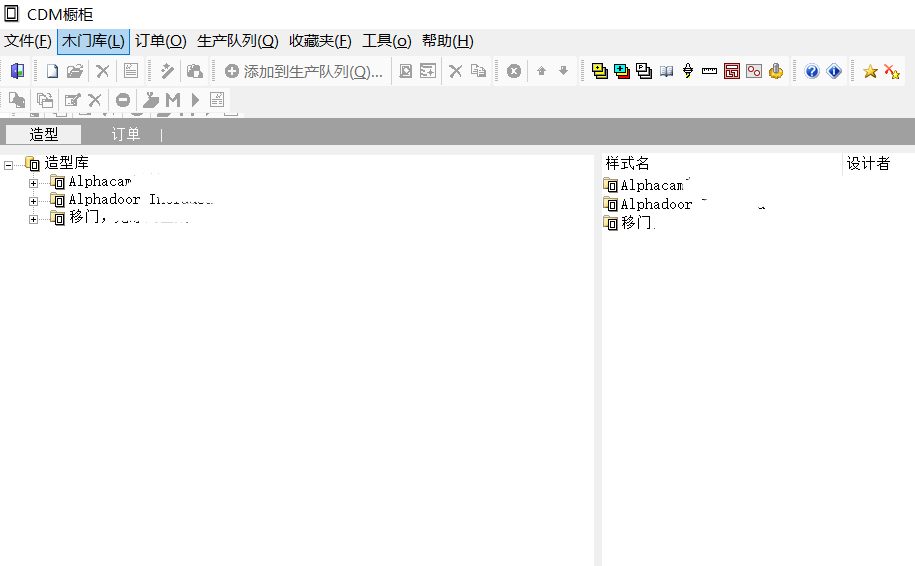Viewport: 915px width, 566px height.
Task: Click the ruler measure icon
Action: point(710,71)
